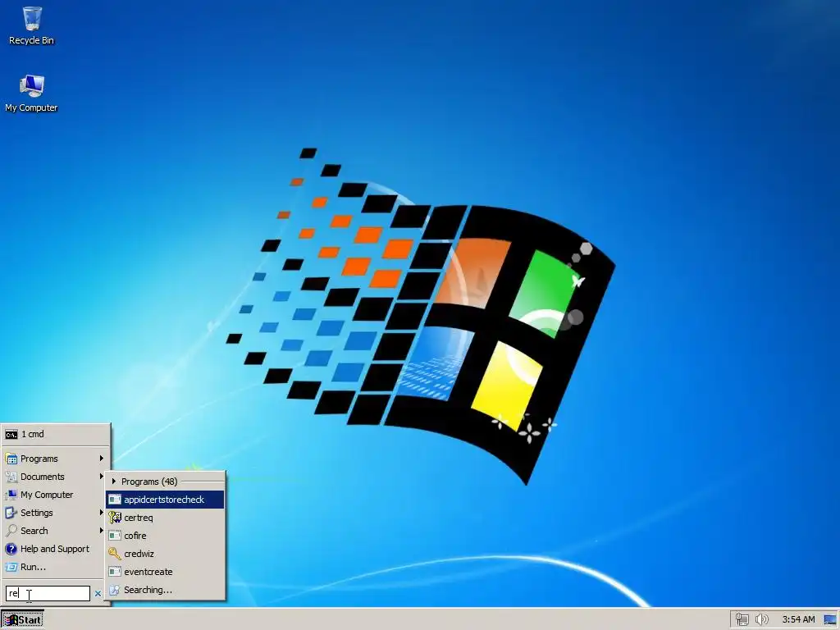Open My Computer from the start menu
The image size is (840, 630).
coord(56,495)
